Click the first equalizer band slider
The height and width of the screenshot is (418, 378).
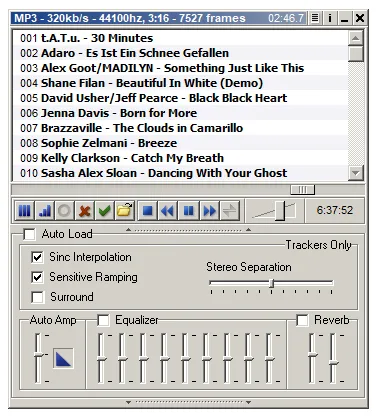tap(101, 359)
